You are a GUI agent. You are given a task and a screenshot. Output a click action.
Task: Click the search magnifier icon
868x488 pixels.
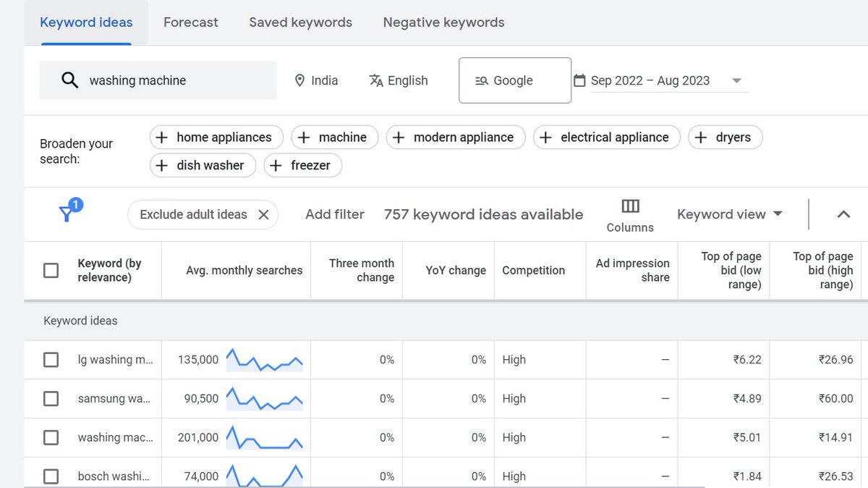point(69,80)
